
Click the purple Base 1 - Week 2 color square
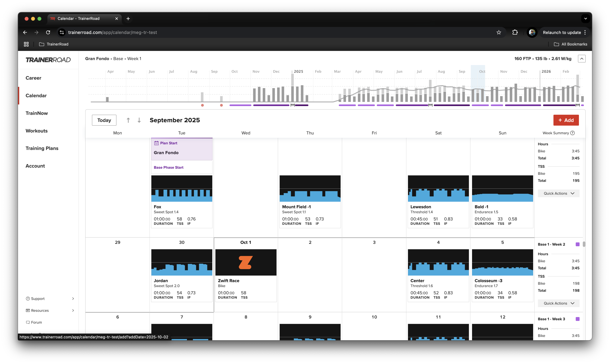coord(577,244)
